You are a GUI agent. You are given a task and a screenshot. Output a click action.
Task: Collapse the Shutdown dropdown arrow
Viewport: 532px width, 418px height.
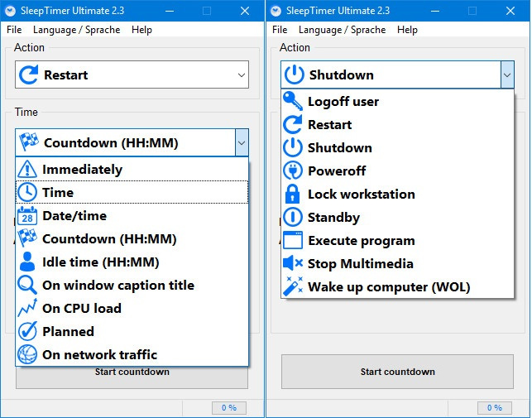[x=507, y=74]
